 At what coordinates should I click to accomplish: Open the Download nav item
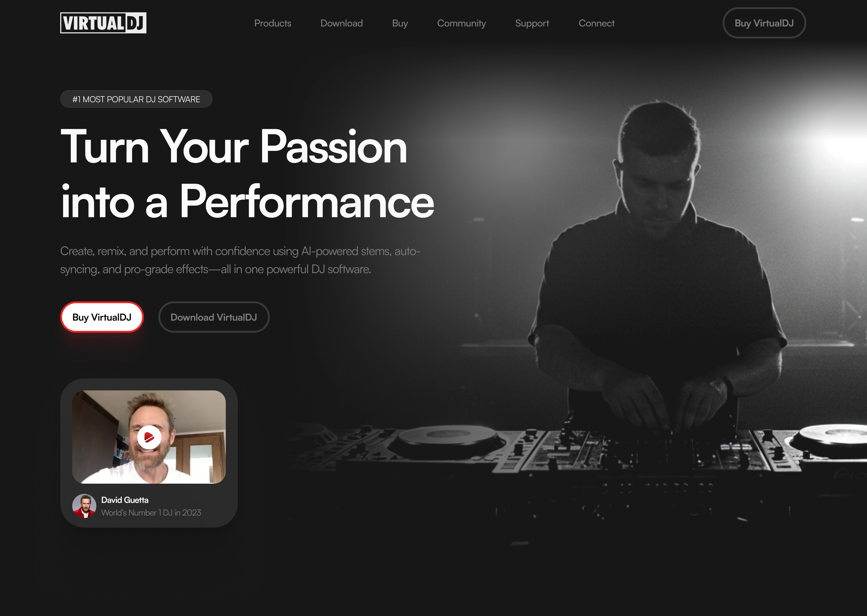click(342, 23)
